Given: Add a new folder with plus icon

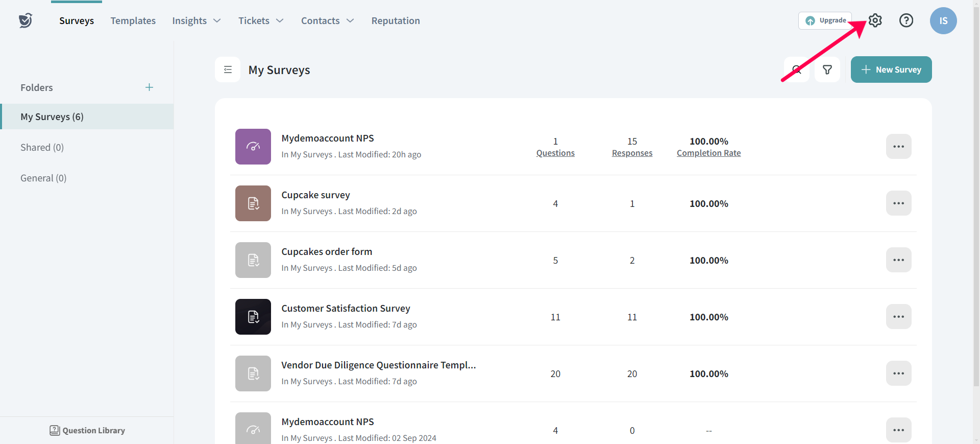Looking at the screenshot, I should point(149,87).
